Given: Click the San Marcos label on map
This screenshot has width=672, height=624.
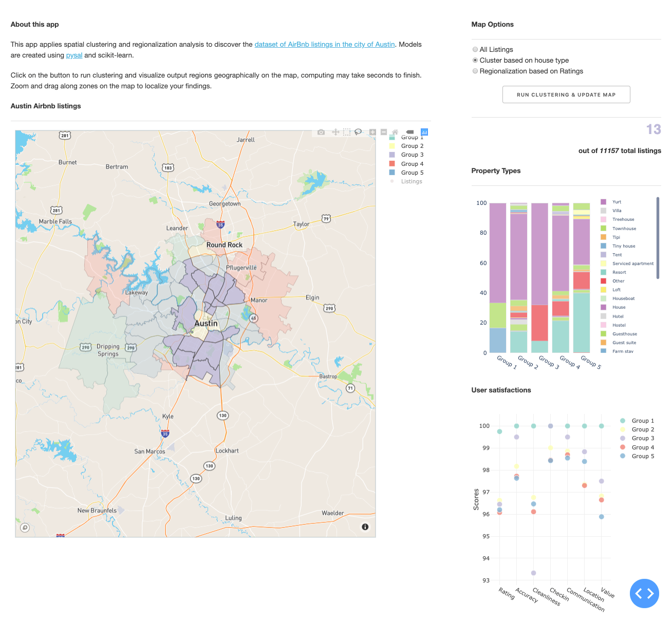Looking at the screenshot, I should point(150,451).
